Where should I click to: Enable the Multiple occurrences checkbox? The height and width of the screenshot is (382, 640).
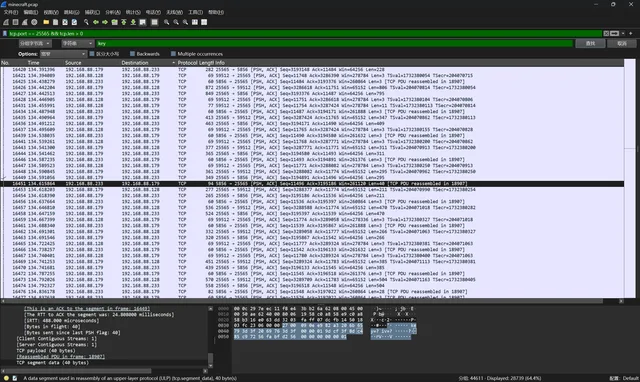click(x=173, y=54)
